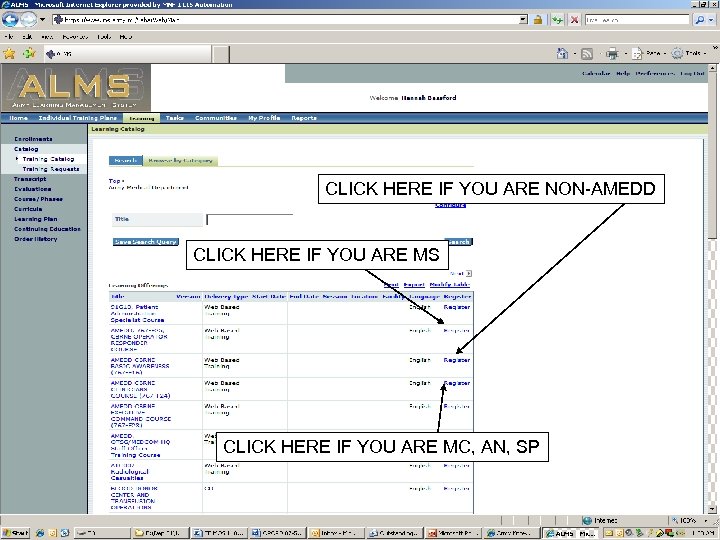Image resolution: width=720 pixels, height=540 pixels.
Task: Click the Live Search input box
Action: [637, 20]
